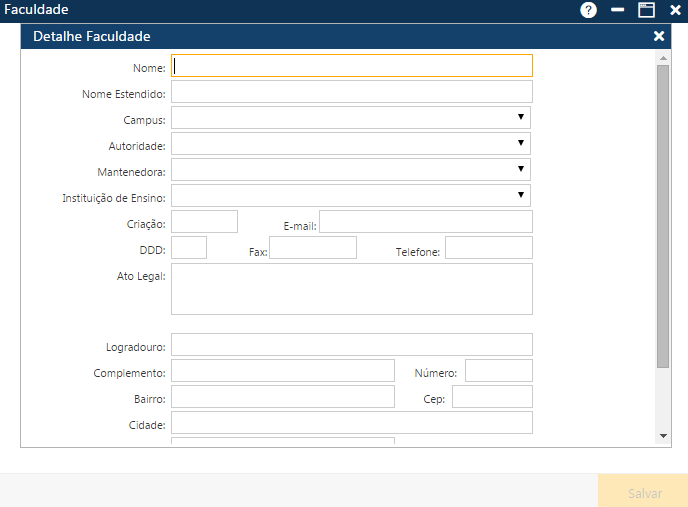The height and width of the screenshot is (507, 688).
Task: Click the Telefone input field
Action: tap(488, 248)
